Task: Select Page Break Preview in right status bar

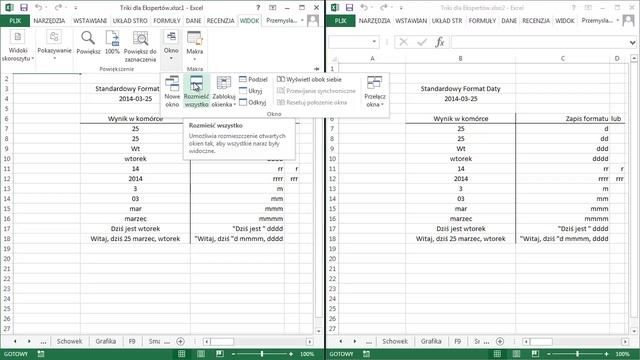Action: tap(535, 354)
